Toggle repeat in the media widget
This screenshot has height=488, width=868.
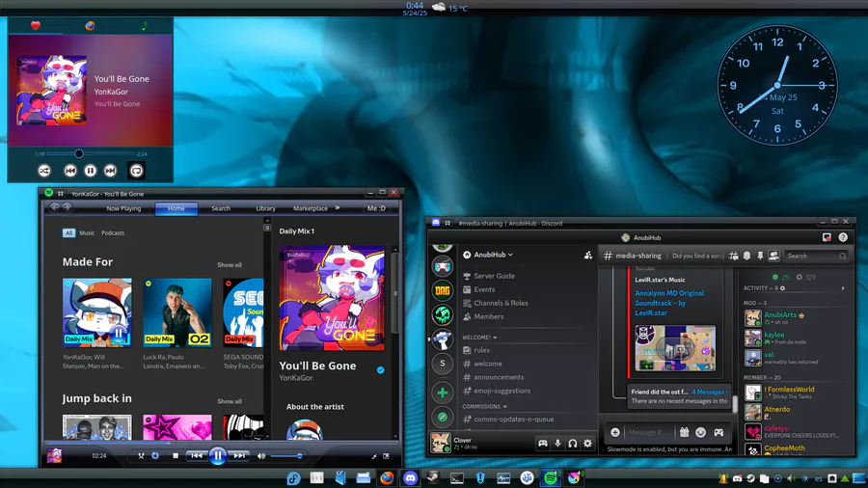136,171
